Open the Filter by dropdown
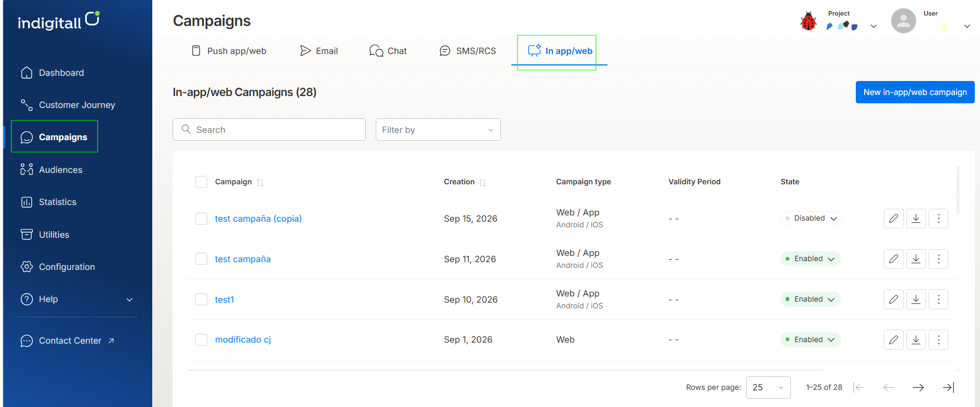980x407 pixels. coord(438,130)
